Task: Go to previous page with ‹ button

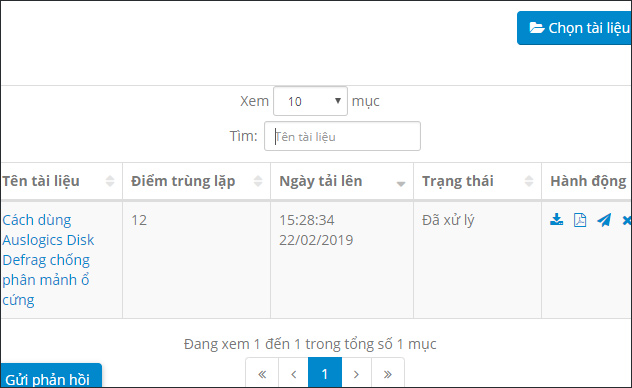Action: click(x=293, y=373)
